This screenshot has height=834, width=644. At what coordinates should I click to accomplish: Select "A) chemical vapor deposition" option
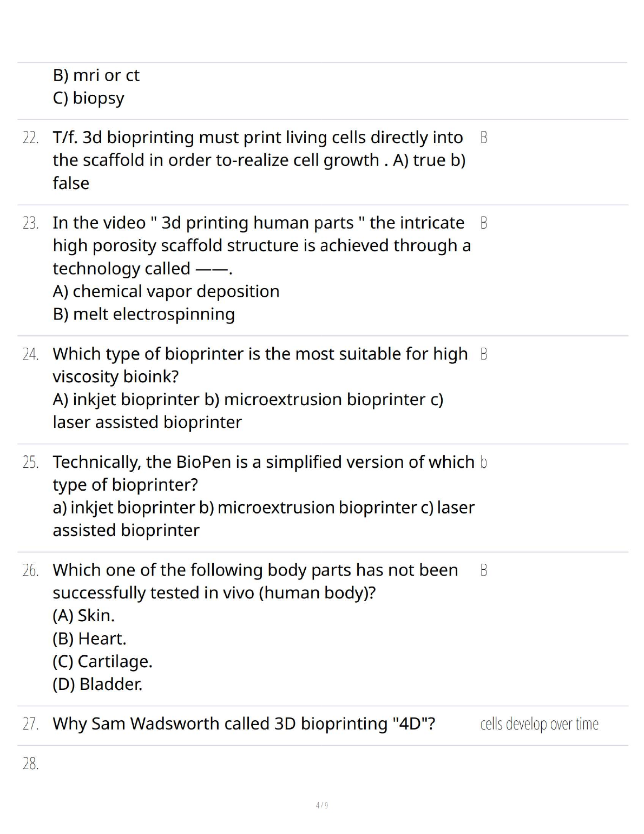click(166, 291)
